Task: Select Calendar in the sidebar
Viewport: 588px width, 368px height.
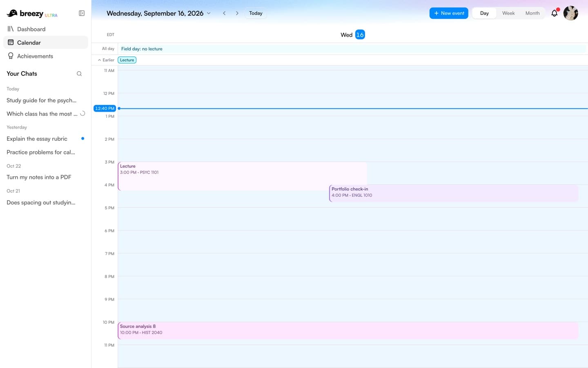Action: point(46,43)
